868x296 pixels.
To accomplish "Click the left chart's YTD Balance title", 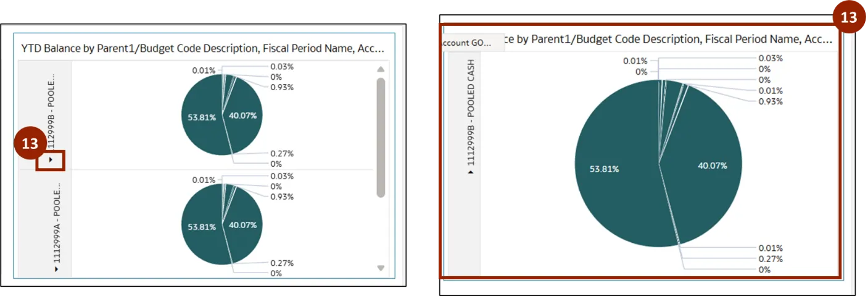I will (203, 48).
